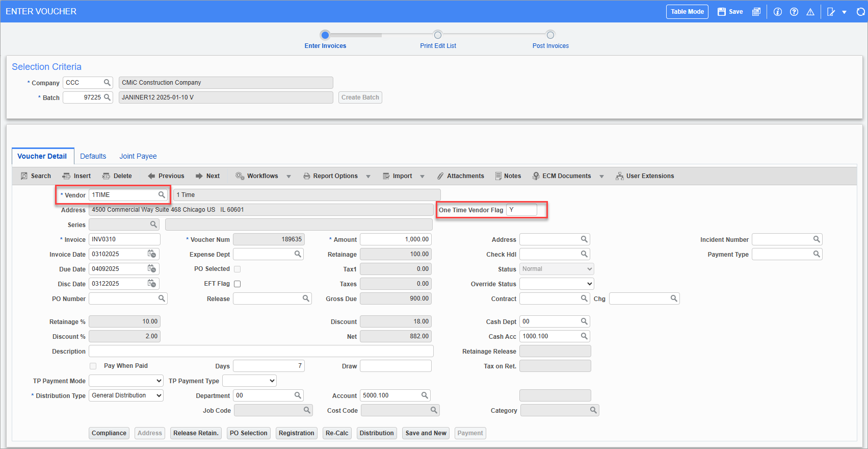Toggle the Pay When Paid checkbox
This screenshot has width=868, height=449.
coord(93,366)
